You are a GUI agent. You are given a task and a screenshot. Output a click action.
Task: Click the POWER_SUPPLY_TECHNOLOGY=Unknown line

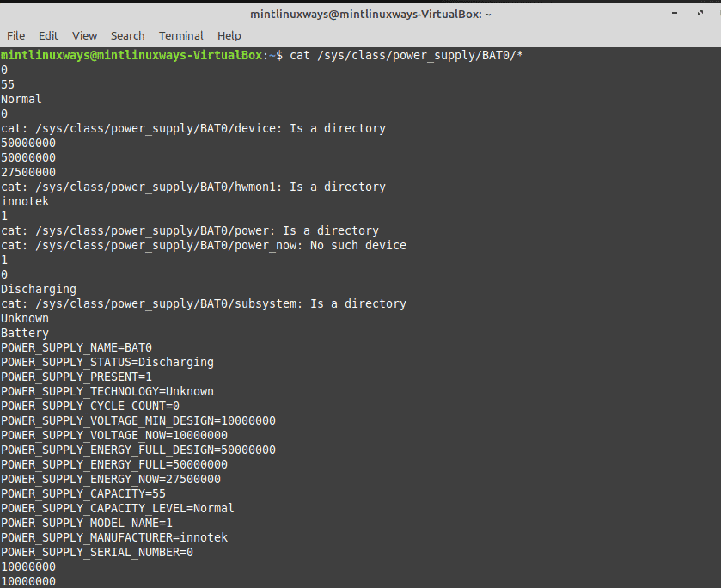107,391
